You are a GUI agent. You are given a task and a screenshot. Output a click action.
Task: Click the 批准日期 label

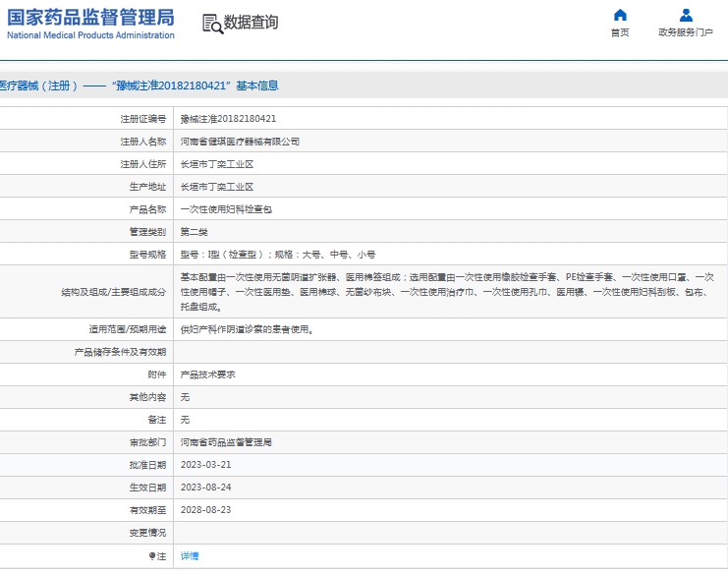(147, 465)
